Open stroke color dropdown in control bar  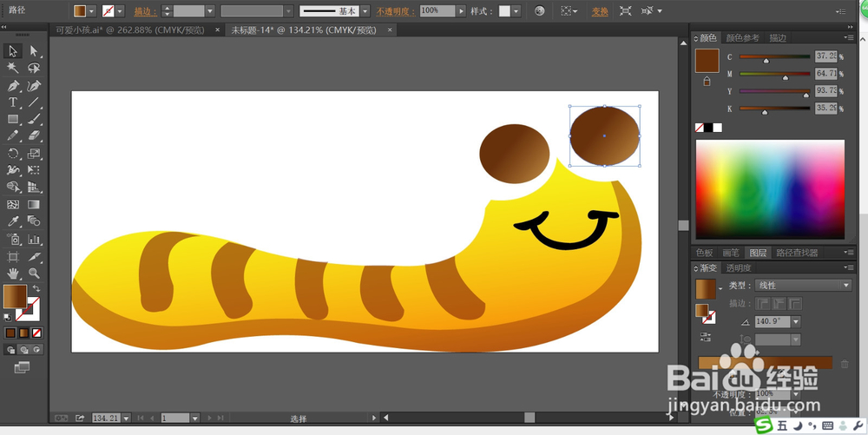tap(120, 11)
